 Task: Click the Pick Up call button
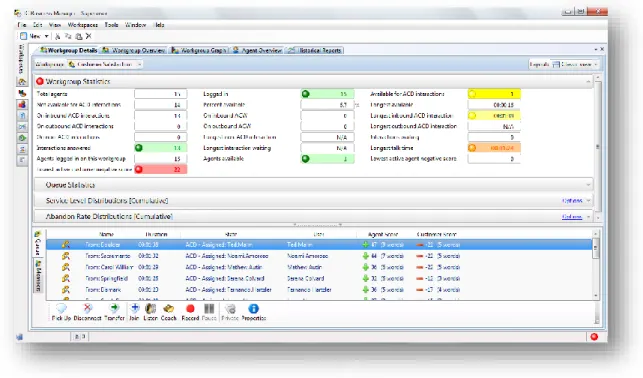61,312
